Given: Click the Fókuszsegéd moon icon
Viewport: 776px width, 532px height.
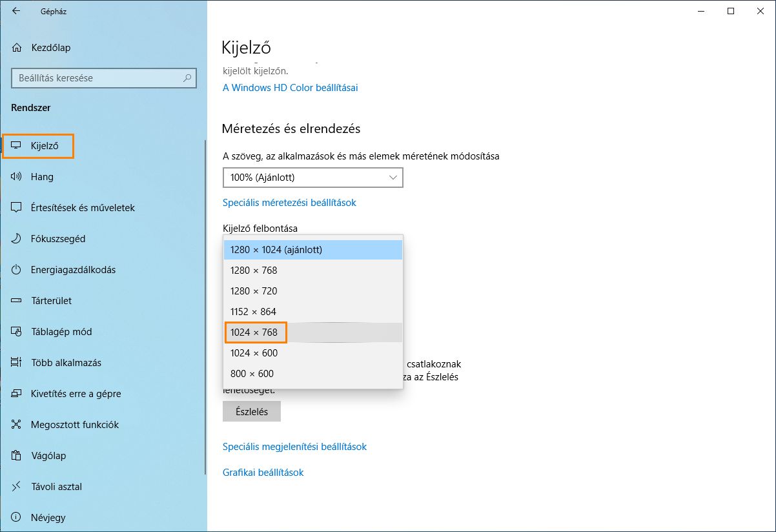Looking at the screenshot, I should (17, 239).
